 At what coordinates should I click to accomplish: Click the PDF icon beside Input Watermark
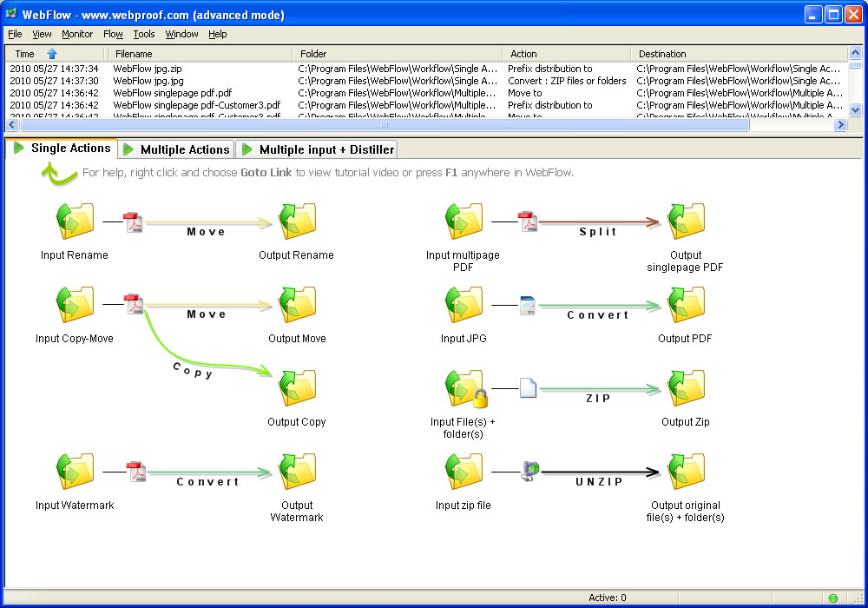pyautogui.click(x=135, y=473)
